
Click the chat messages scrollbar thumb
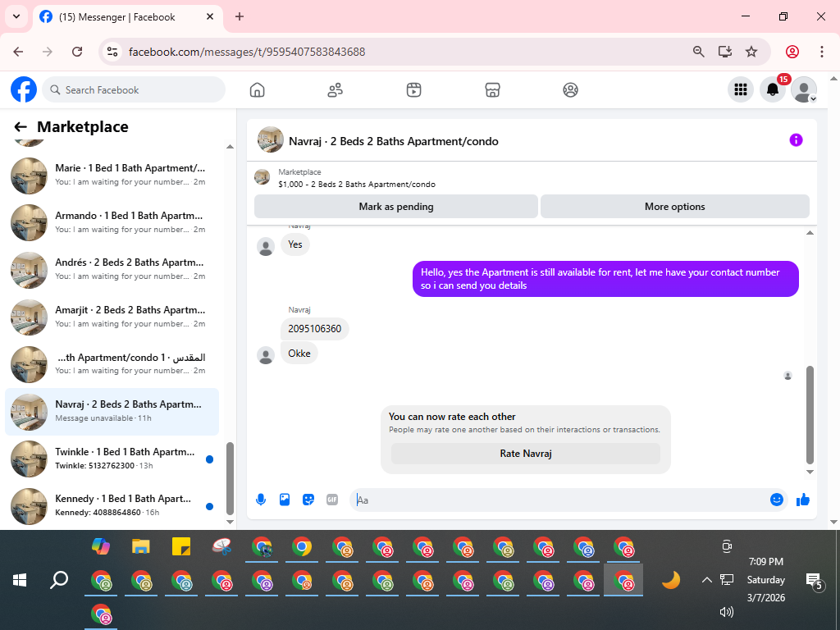pos(810,415)
